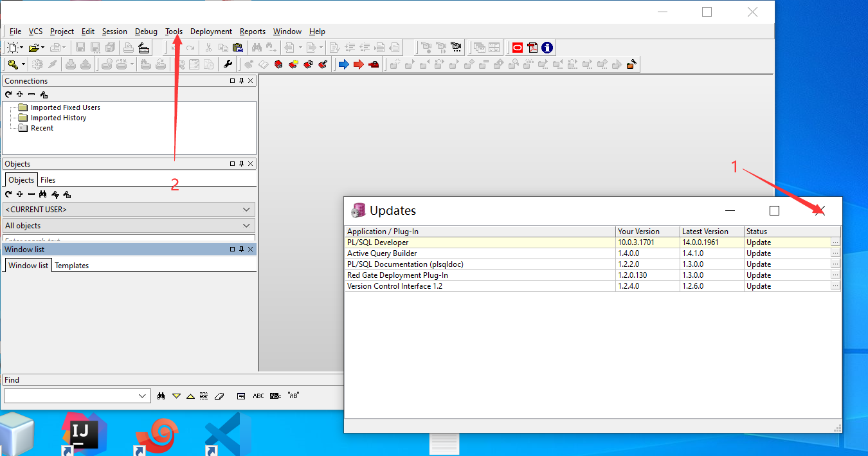
Task: Switch to the Templates tab
Action: point(72,266)
